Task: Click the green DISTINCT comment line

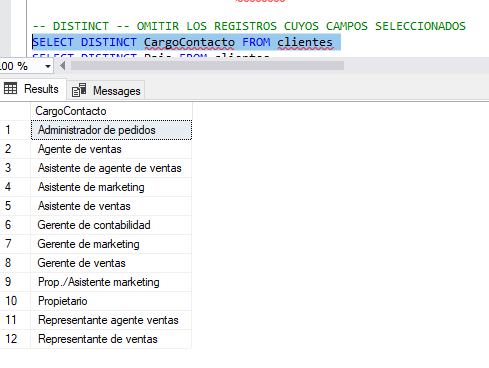Action: pos(249,26)
